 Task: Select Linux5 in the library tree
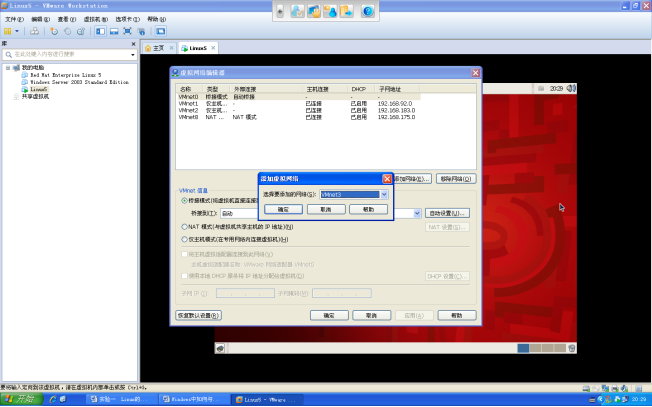click(39, 89)
